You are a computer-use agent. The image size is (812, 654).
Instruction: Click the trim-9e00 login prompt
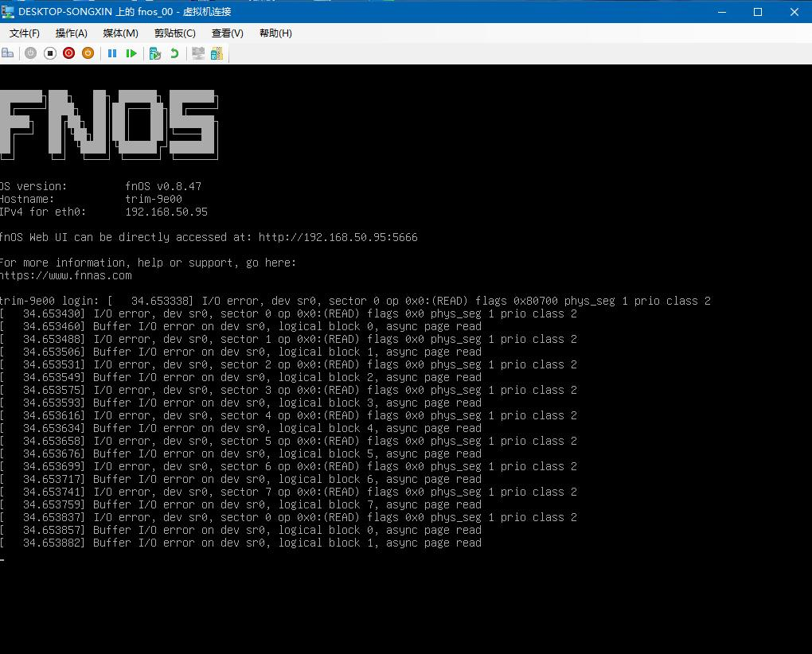pos(51,301)
